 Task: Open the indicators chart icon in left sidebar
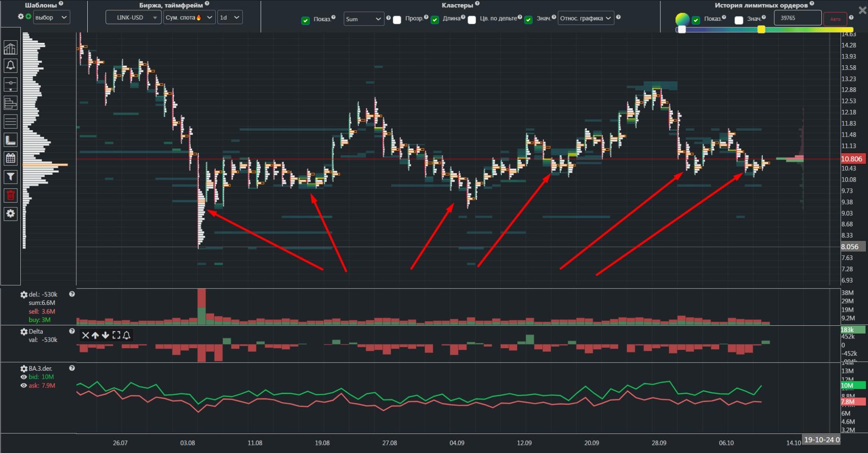tap(10, 48)
